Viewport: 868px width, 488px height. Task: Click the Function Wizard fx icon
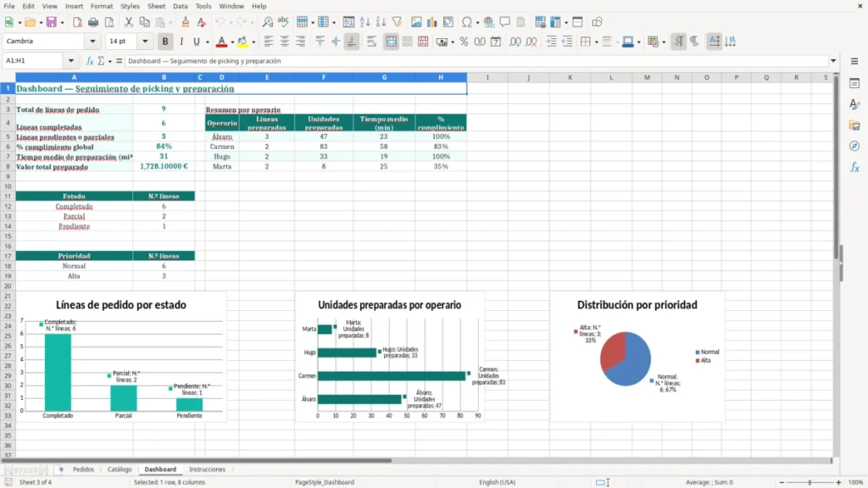click(x=90, y=61)
